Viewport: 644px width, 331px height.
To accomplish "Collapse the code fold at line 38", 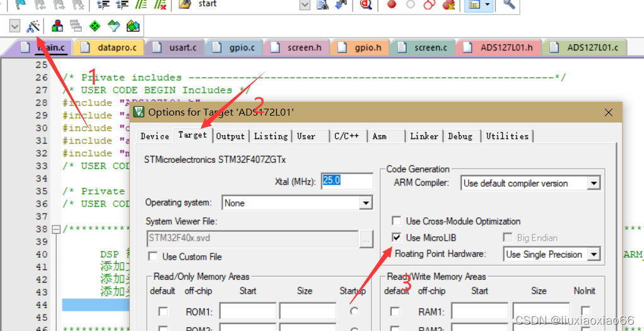I will click(x=56, y=229).
